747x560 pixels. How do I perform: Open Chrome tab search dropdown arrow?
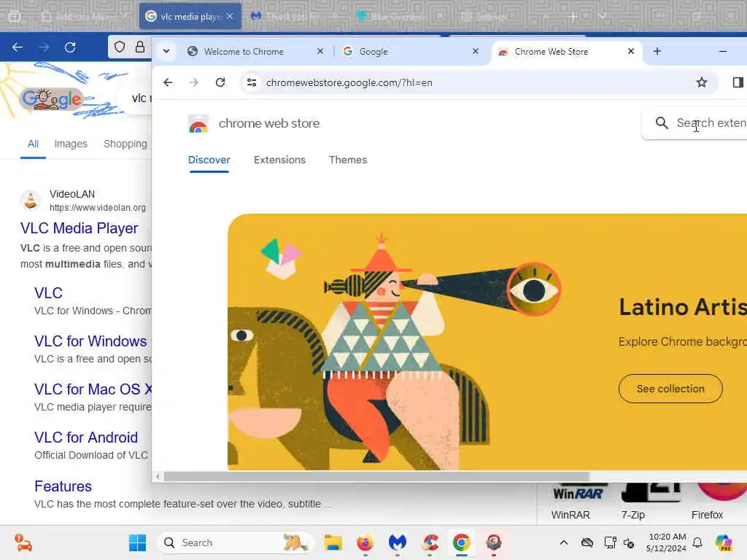(x=166, y=51)
